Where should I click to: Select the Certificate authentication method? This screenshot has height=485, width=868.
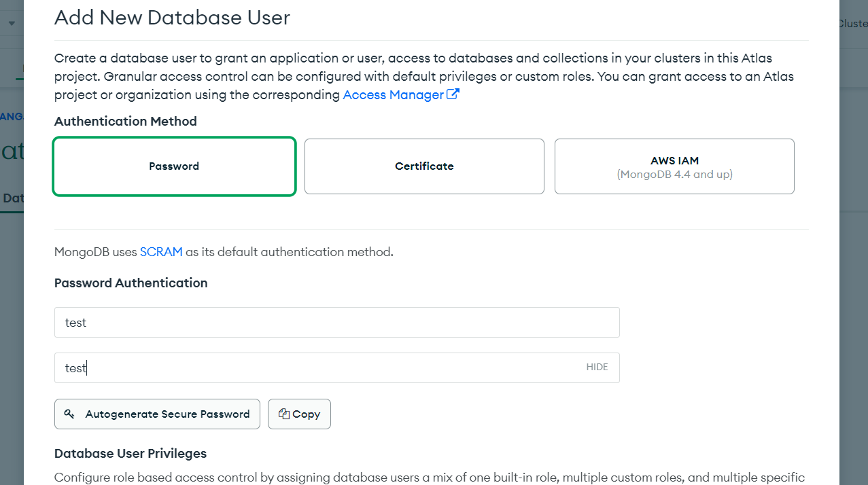424,166
